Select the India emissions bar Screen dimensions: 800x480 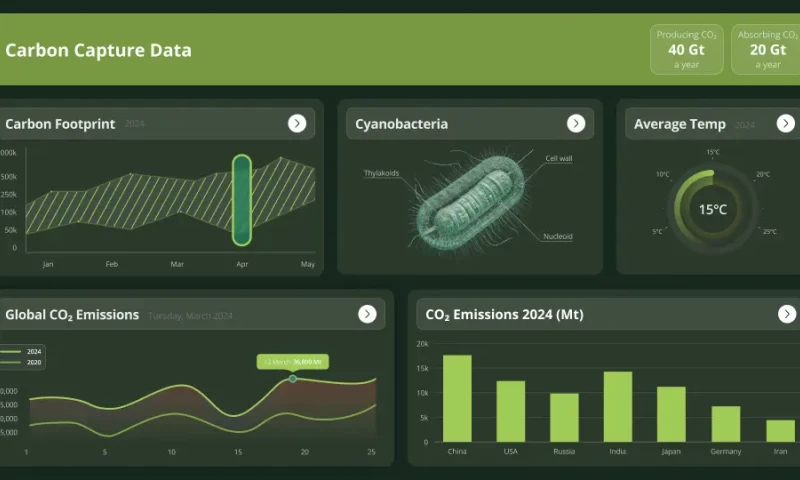pyautogui.click(x=618, y=407)
